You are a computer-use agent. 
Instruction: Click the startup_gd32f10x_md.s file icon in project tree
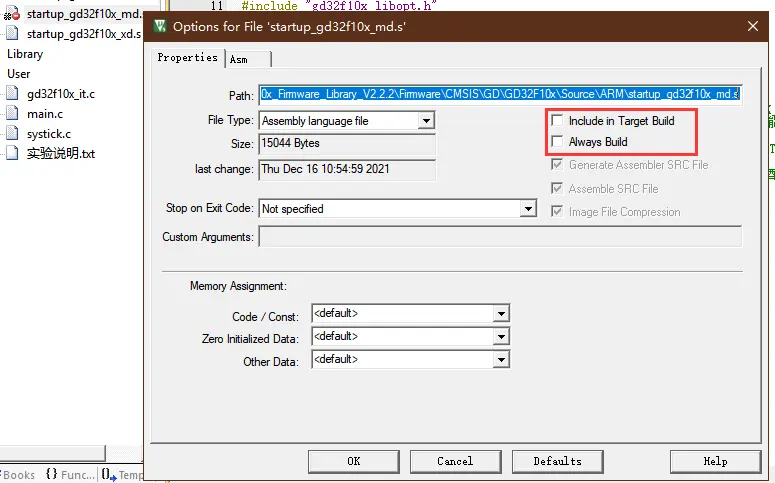12,14
